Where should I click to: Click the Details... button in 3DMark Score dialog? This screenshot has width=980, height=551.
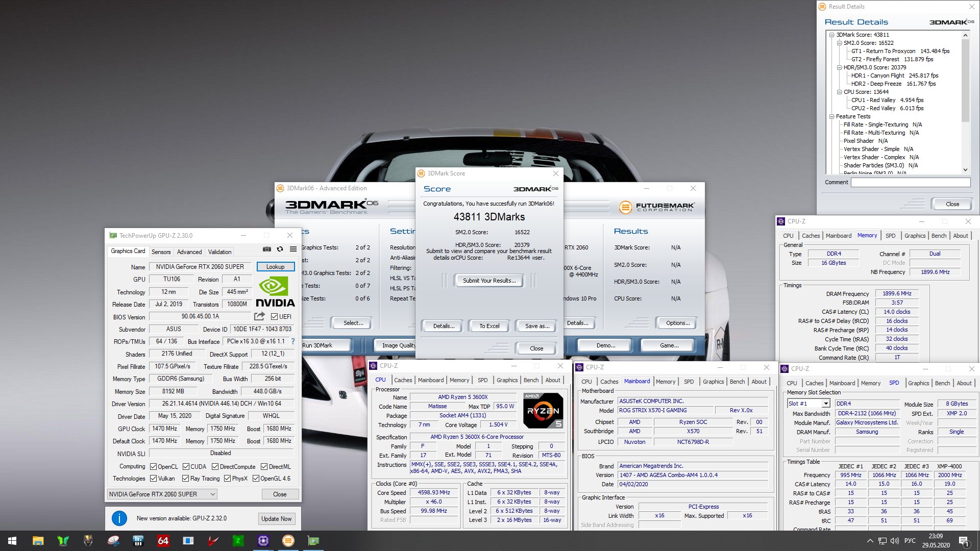tap(444, 326)
